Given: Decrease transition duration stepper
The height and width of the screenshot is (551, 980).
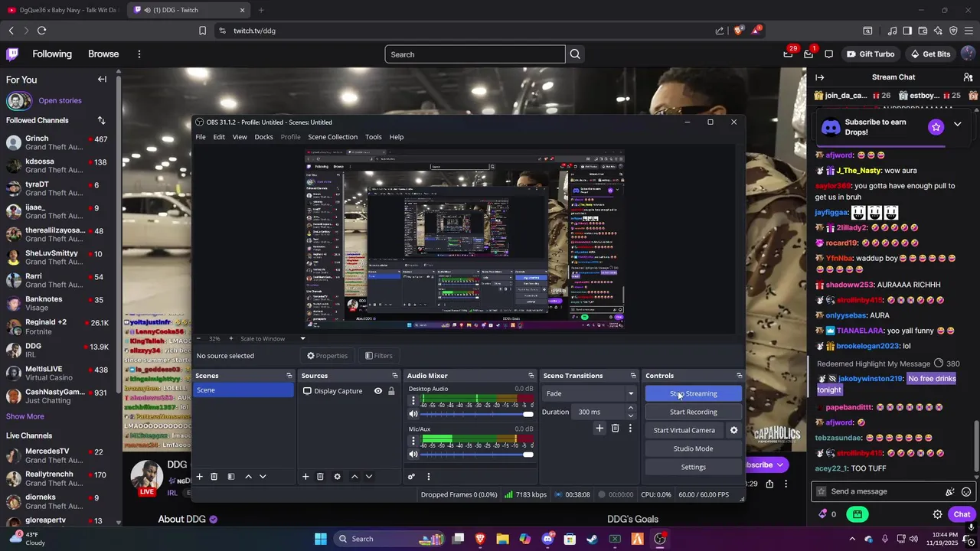Looking at the screenshot, I should pyautogui.click(x=630, y=416).
